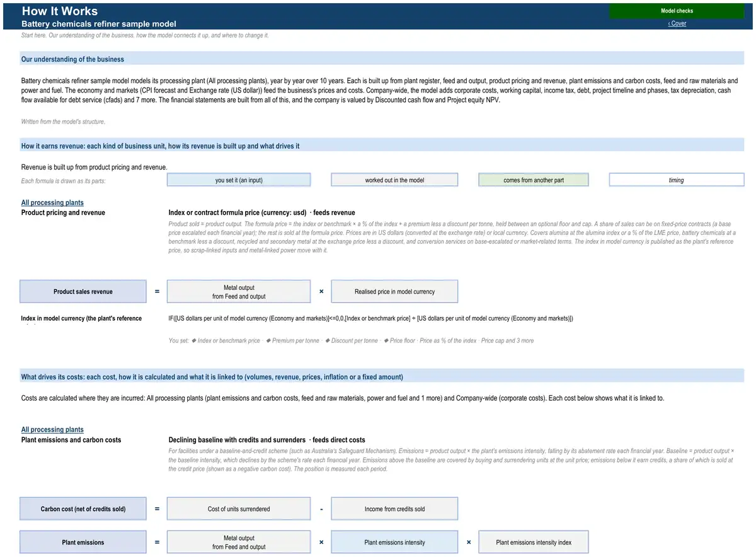Screen dimensions: 756x557
Task: Select the 'you set it (an input)' legend box
Action: 239,180
